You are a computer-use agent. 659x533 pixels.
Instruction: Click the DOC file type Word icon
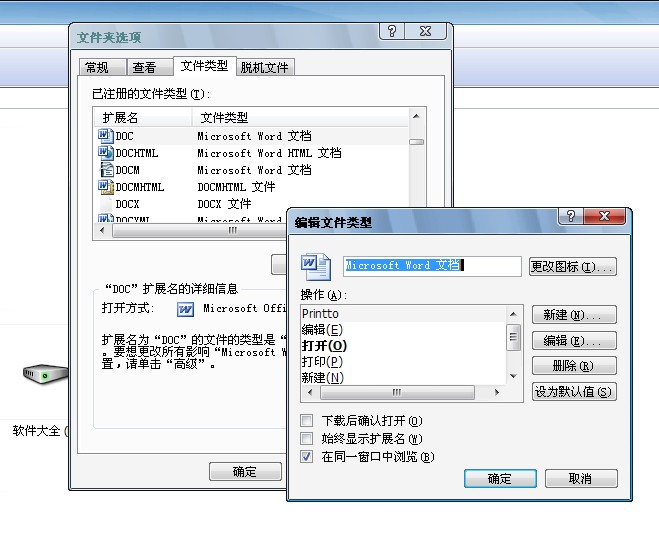point(105,136)
